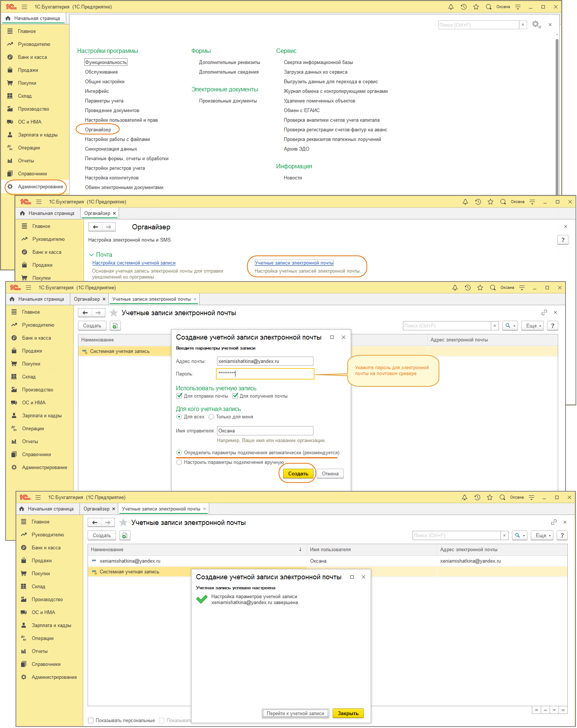Select Для всех radio button
The width and height of the screenshot is (577, 728).
[x=179, y=417]
